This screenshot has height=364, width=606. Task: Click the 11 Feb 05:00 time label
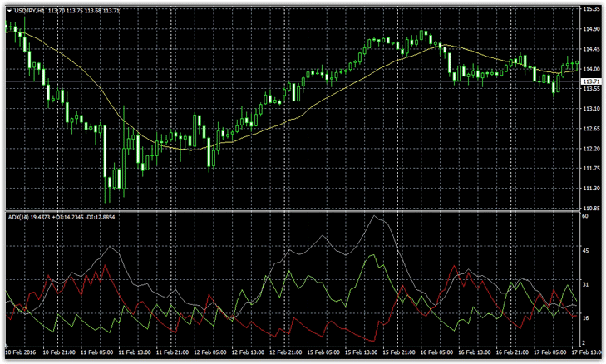click(101, 352)
